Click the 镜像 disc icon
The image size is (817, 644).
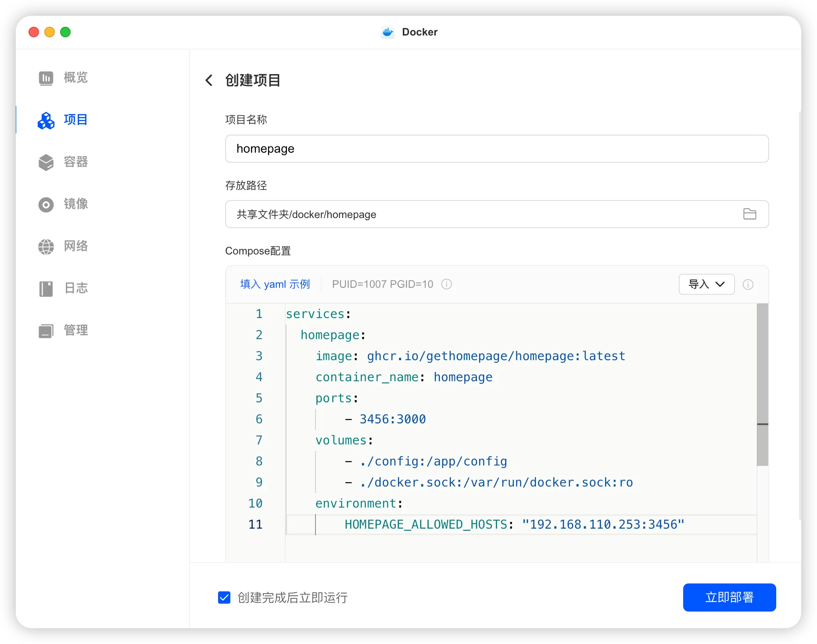(x=46, y=204)
